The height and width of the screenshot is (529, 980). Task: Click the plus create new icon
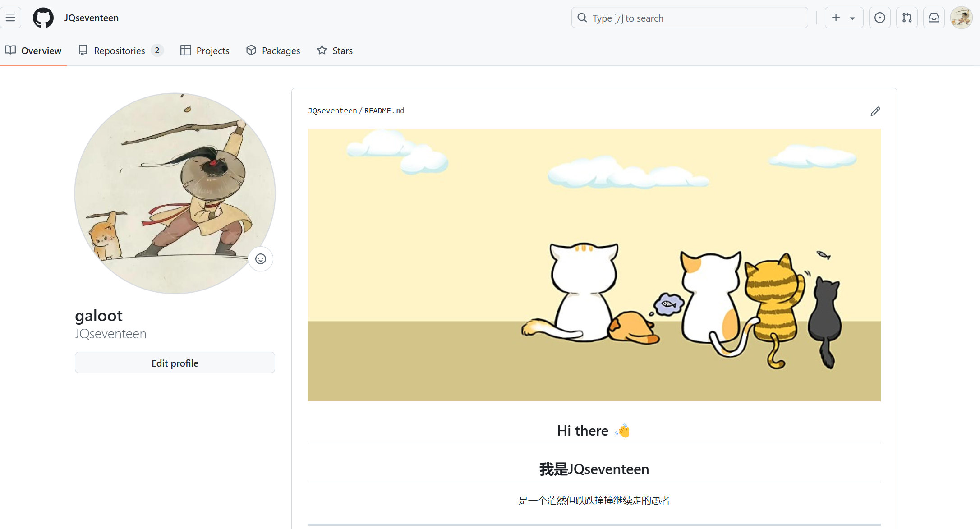[x=836, y=18]
